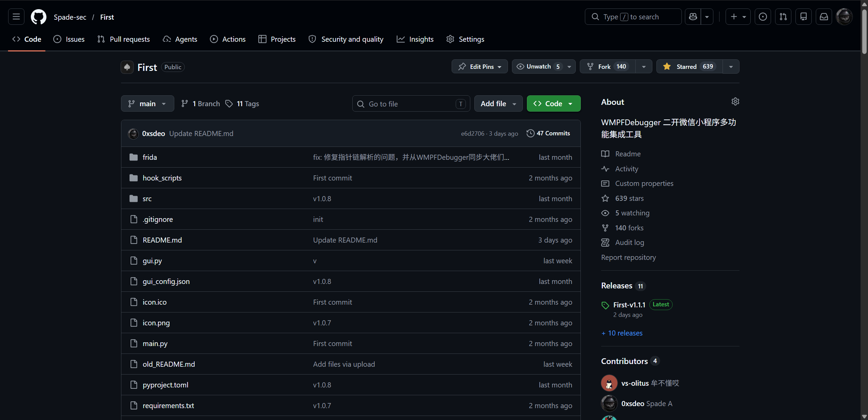Open the main branch selector dropdown

click(147, 103)
